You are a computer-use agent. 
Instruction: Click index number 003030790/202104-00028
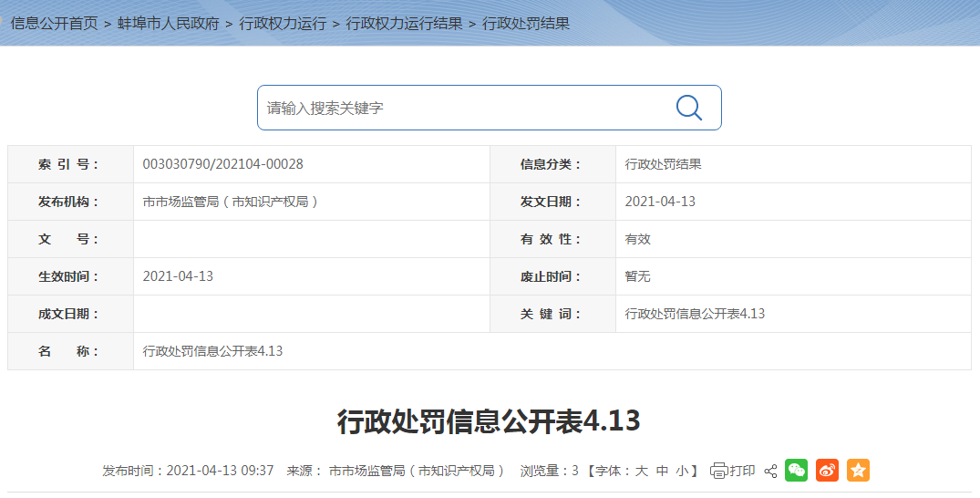223,164
